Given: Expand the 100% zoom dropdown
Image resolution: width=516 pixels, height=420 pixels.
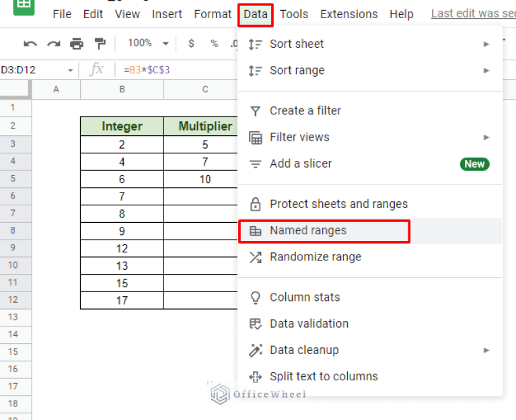Looking at the screenshot, I should pos(149,43).
